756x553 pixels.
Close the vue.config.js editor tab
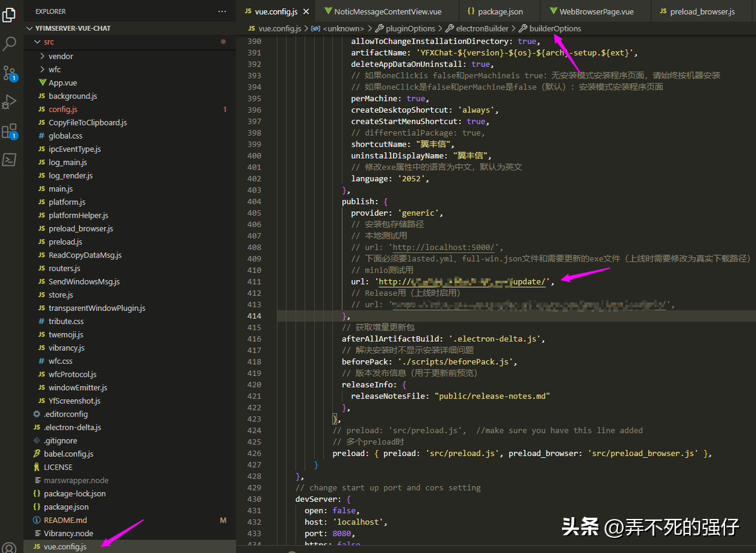point(306,11)
